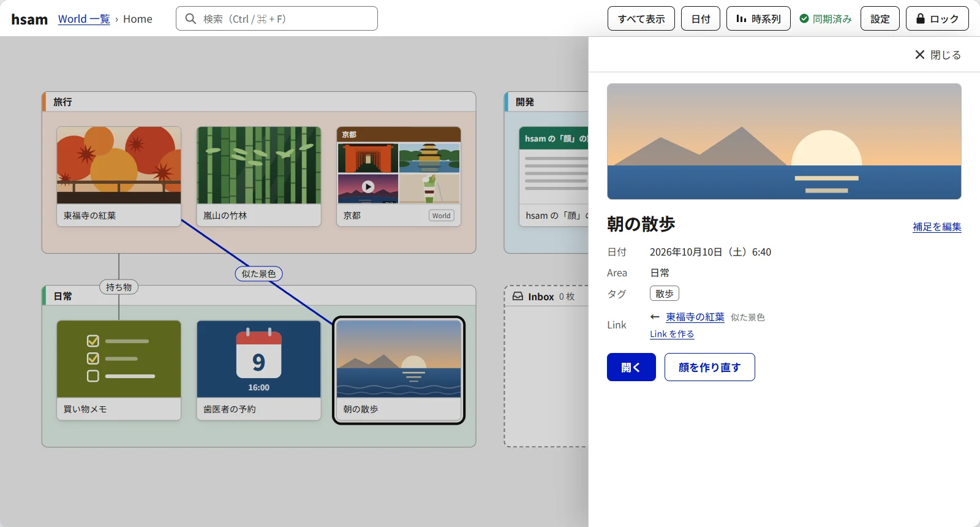Open the hsam の「顔」 card
Image resolution: width=980 pixels, height=527 pixels.
tap(554, 176)
